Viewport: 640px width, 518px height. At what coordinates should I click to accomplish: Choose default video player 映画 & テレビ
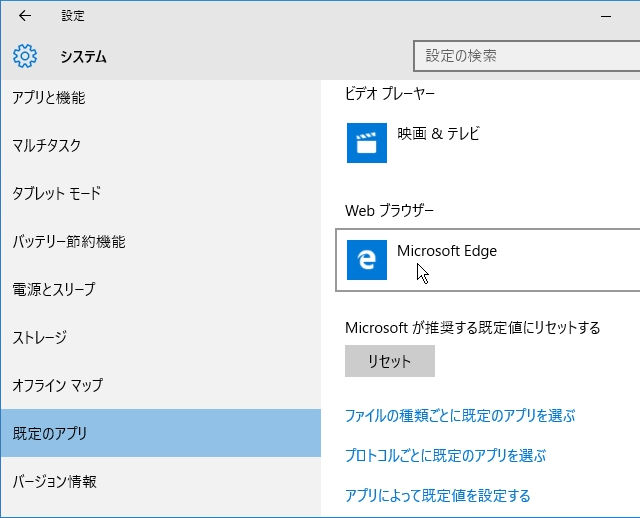click(x=488, y=143)
